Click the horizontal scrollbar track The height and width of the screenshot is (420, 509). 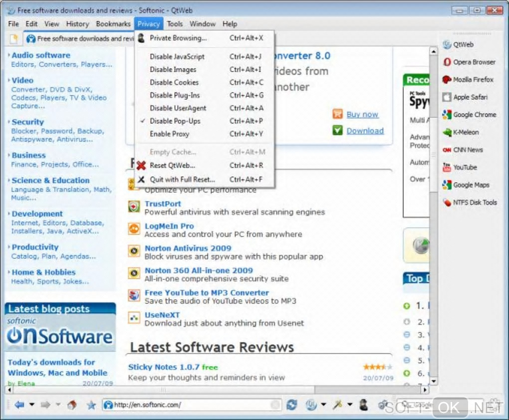368,390
